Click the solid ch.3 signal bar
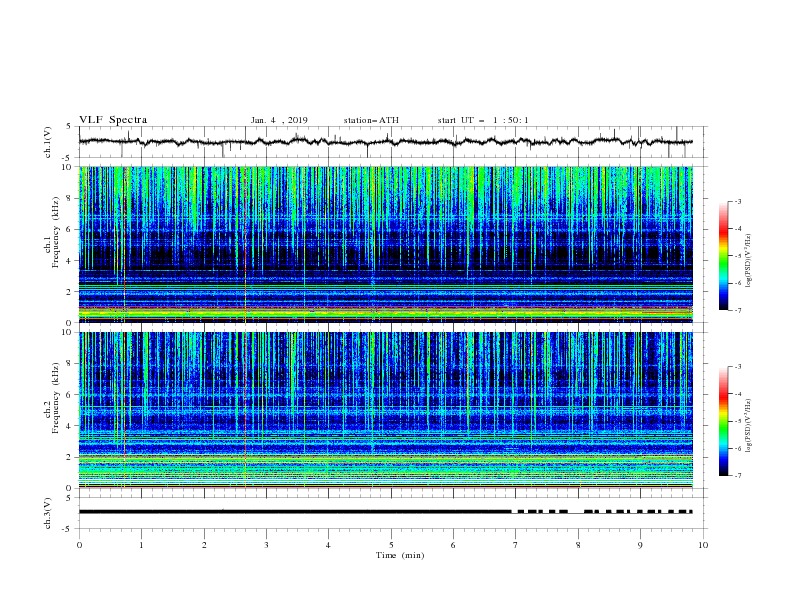 (x=295, y=512)
